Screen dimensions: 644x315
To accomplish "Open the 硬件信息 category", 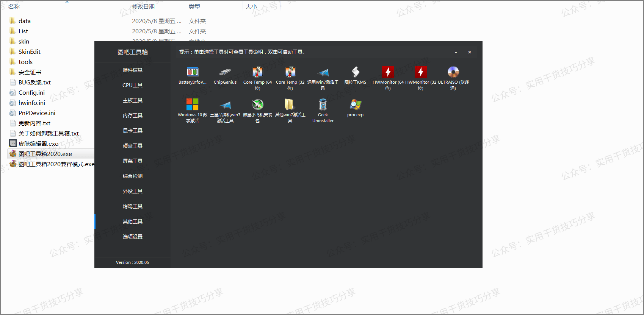I will point(133,70).
